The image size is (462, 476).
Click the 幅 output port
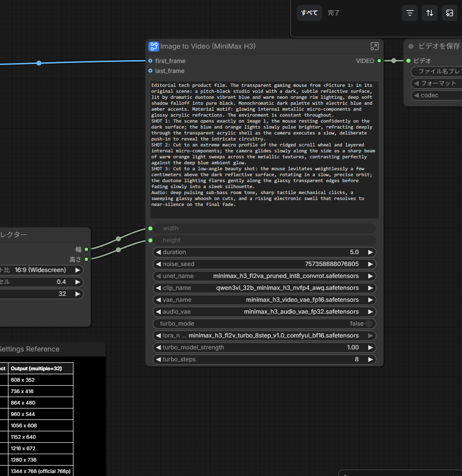click(x=86, y=250)
